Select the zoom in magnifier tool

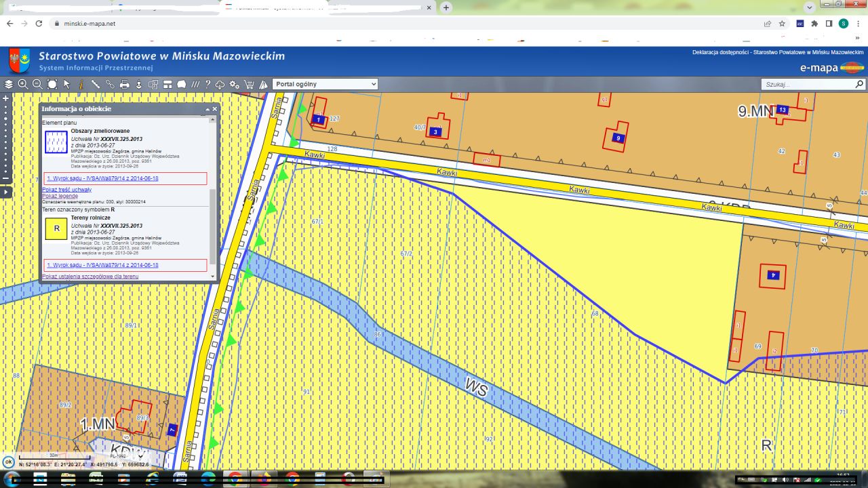23,85
